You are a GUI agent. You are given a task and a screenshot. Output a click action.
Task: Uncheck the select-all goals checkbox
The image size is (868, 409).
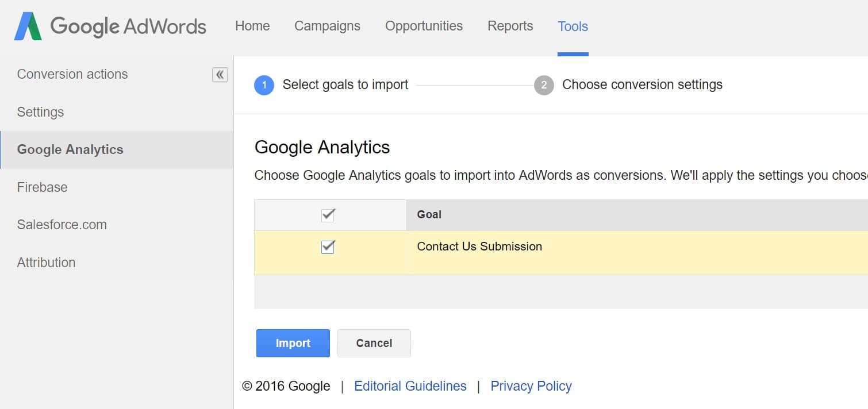click(x=328, y=215)
